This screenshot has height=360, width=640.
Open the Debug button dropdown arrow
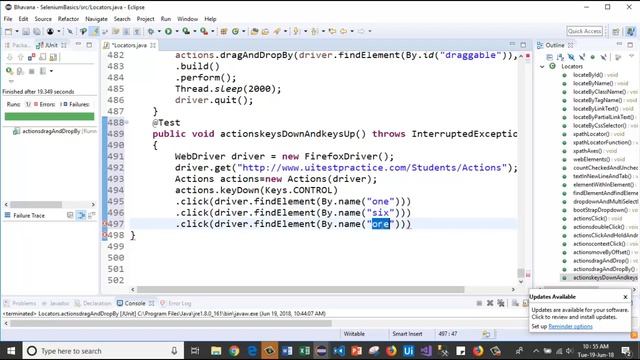point(159,31)
